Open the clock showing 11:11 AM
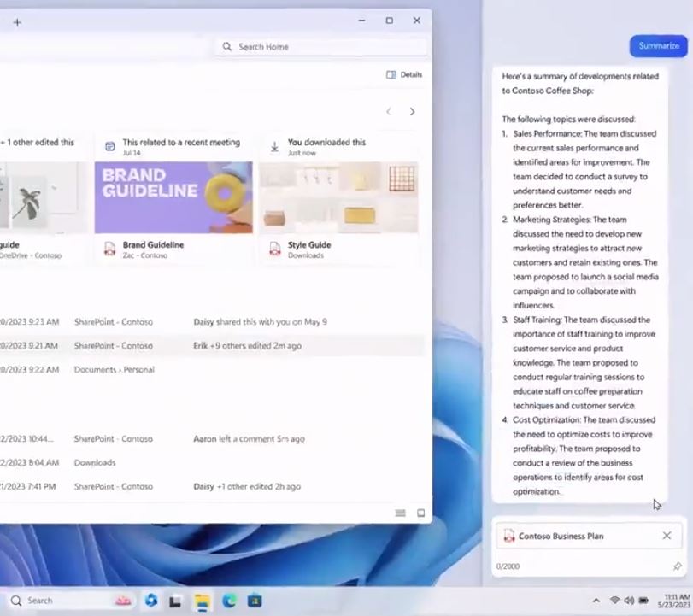The width and height of the screenshot is (693, 616). point(674,601)
